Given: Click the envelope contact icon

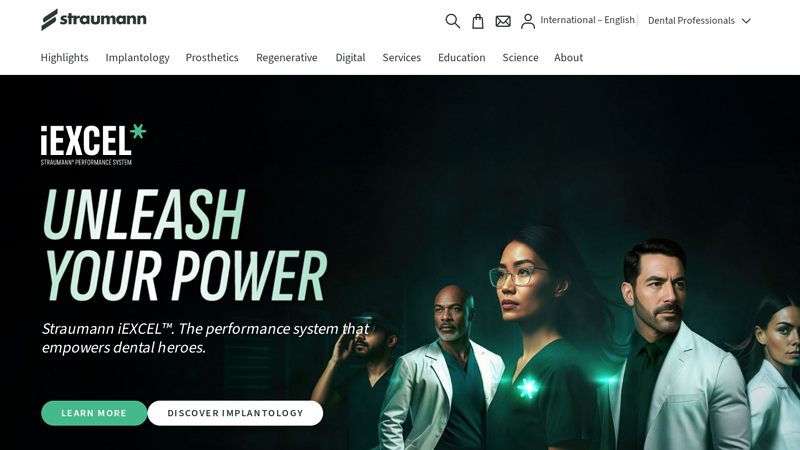Looking at the screenshot, I should (503, 21).
